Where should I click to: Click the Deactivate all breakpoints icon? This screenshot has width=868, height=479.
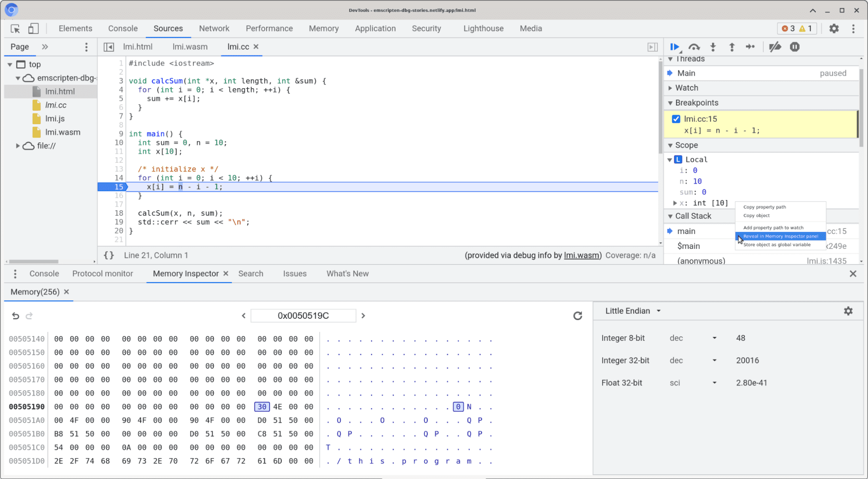pos(774,46)
